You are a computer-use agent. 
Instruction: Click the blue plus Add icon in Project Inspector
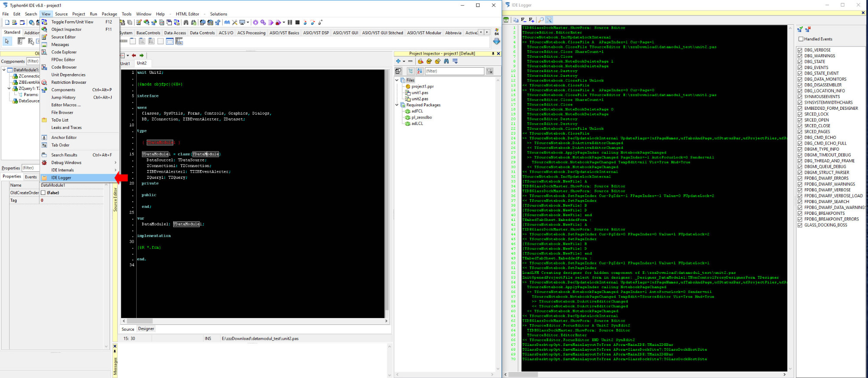coord(398,61)
